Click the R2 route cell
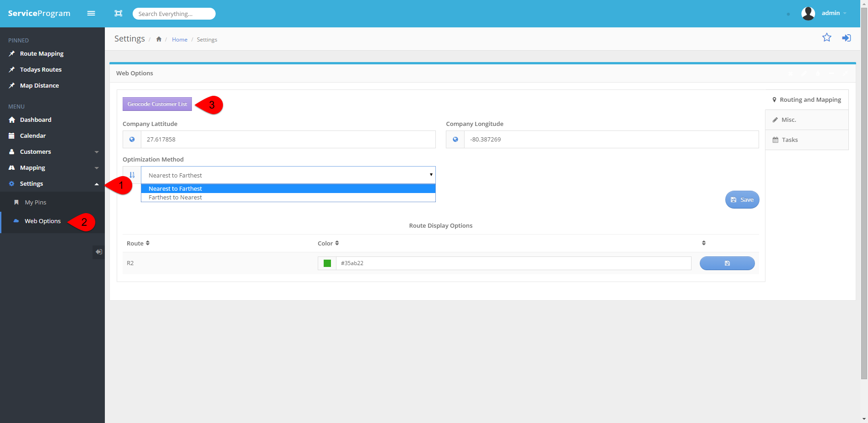868x423 pixels. (130, 263)
